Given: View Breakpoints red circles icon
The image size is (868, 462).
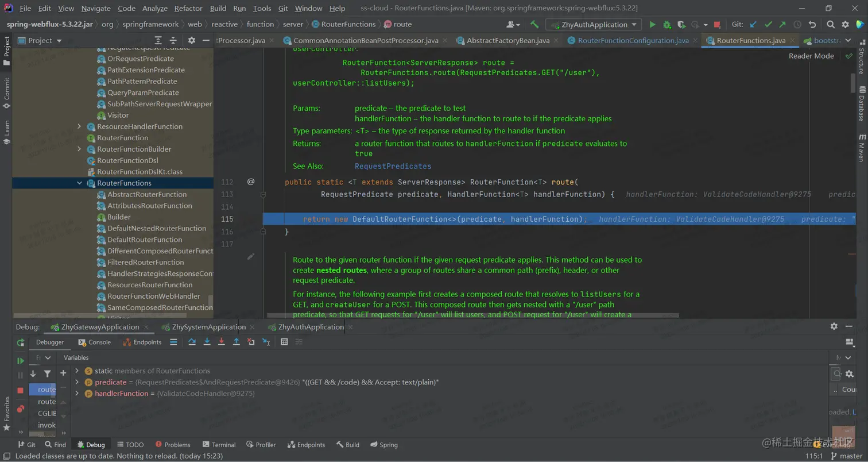Looking at the screenshot, I should (x=21, y=409).
